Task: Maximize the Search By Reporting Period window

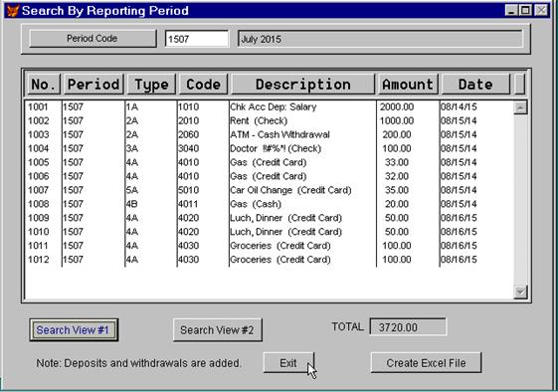Action: [x=525, y=10]
